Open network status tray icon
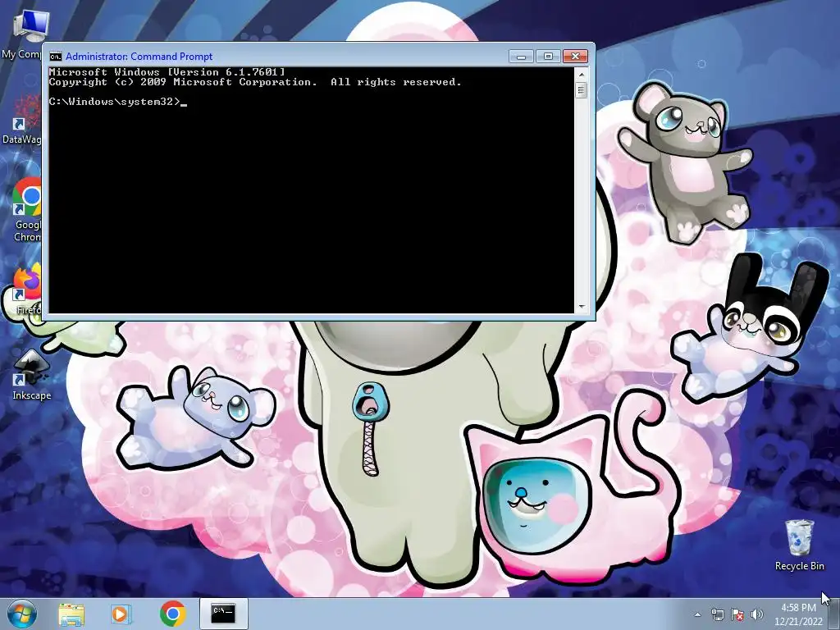Viewport: 840px width, 630px height. (x=717, y=614)
